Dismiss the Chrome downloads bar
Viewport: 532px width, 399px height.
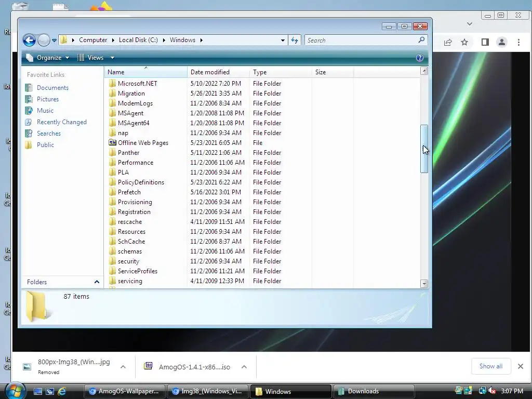point(521,366)
